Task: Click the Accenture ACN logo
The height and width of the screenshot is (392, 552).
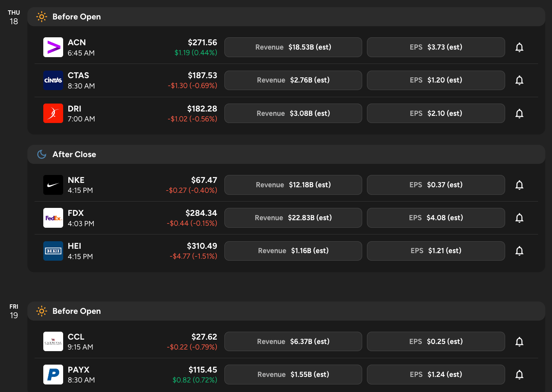Action: coord(53,47)
